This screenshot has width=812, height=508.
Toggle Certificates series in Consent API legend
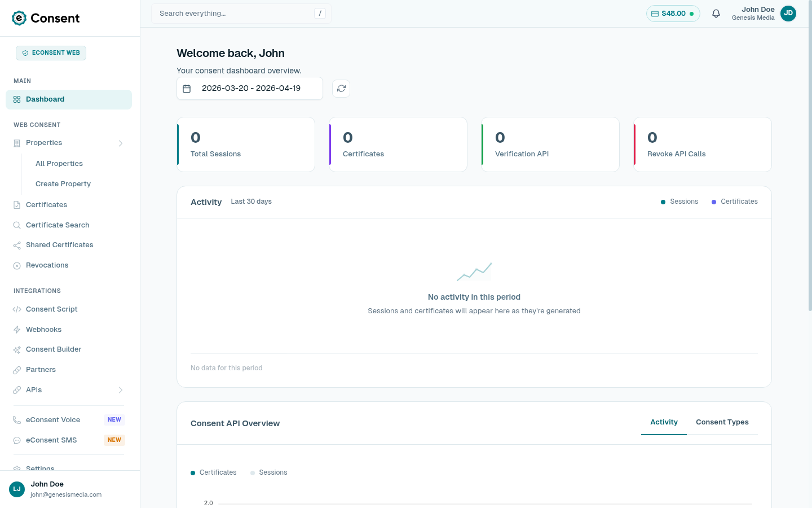(214, 472)
